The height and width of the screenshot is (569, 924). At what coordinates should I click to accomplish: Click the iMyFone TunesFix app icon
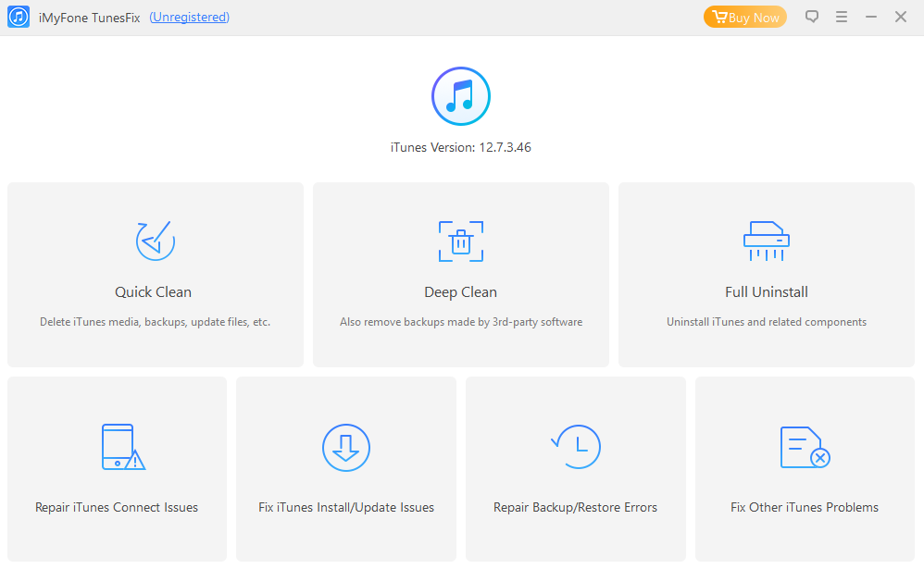point(19,17)
